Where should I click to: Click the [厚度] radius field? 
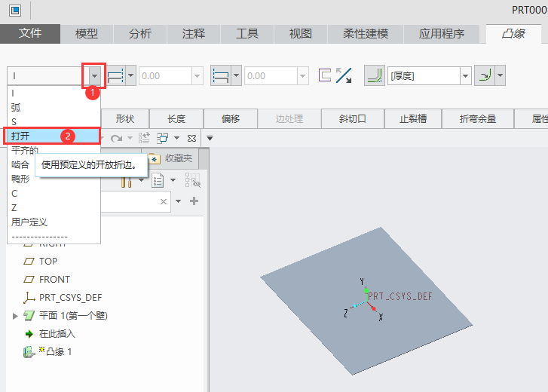(424, 76)
